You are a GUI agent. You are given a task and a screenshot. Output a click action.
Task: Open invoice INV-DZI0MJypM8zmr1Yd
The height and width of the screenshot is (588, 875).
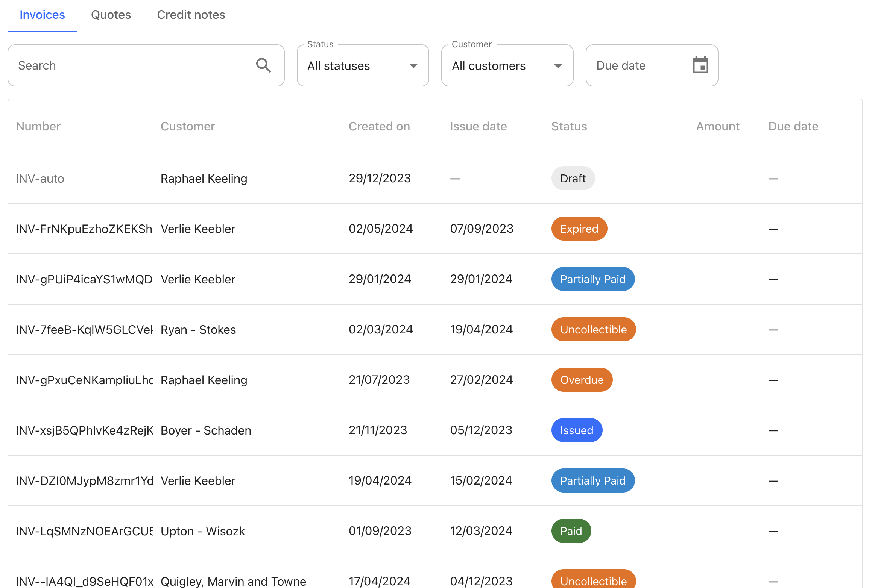pos(84,481)
